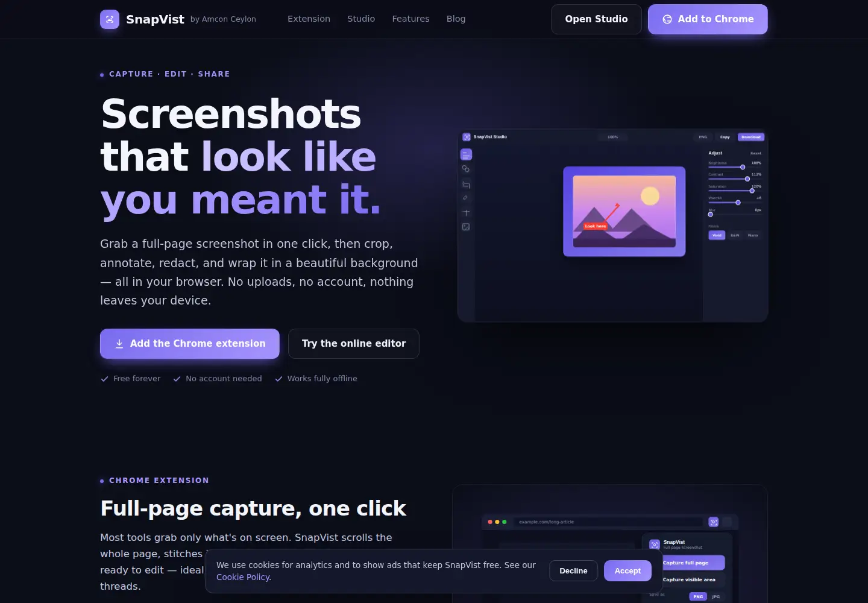This screenshot has height=603, width=868.
Task: Click the SnapVist icon in the extension popup
Action: tap(655, 545)
